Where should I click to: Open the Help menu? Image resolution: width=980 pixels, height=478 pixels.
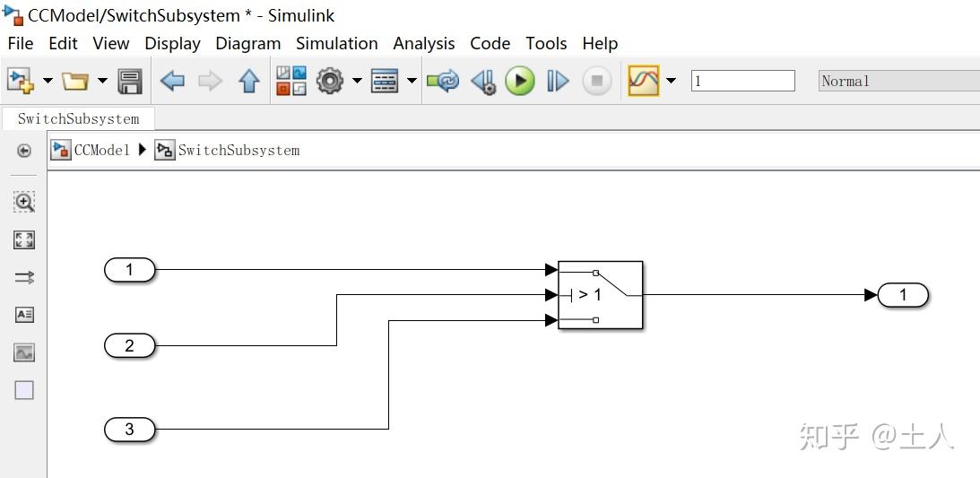coord(600,44)
